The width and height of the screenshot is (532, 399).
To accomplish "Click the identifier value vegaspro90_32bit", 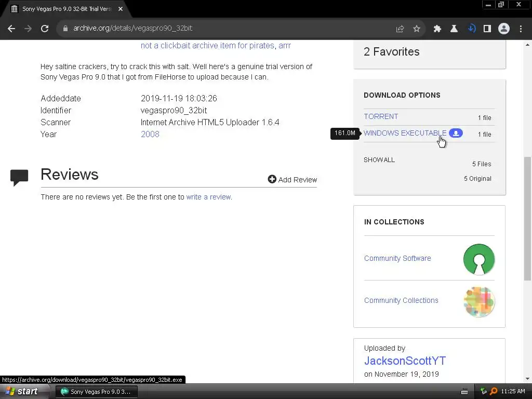I will (174, 110).
